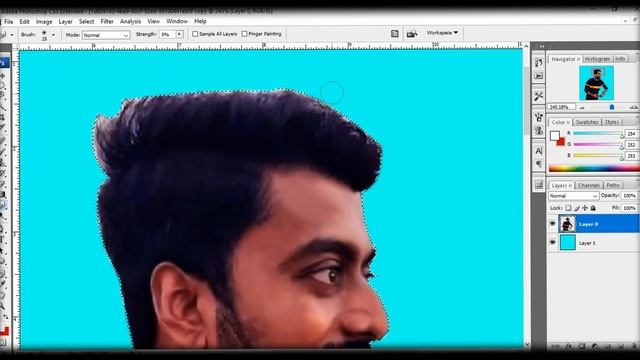Click the add layer mask icon
Image resolution: width=640 pixels, height=360 pixels.
[x=582, y=347]
